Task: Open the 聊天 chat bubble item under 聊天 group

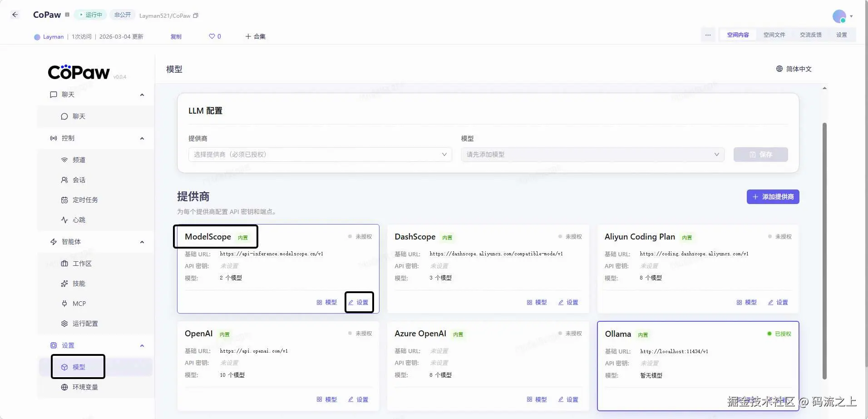Action: tap(95, 116)
